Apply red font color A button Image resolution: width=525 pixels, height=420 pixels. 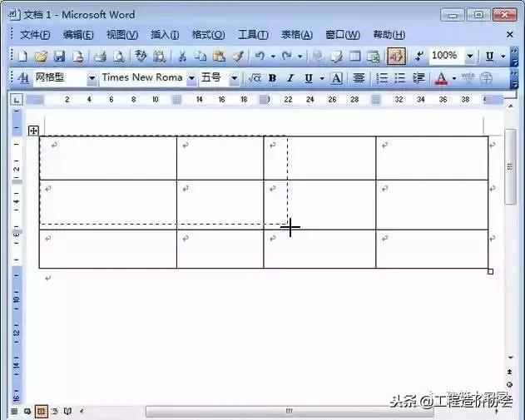pos(441,78)
